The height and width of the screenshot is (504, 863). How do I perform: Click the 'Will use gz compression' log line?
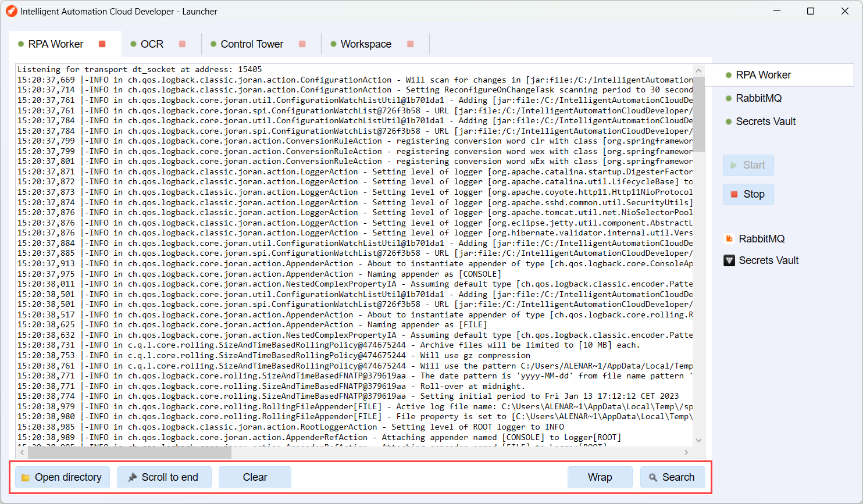[x=273, y=355]
